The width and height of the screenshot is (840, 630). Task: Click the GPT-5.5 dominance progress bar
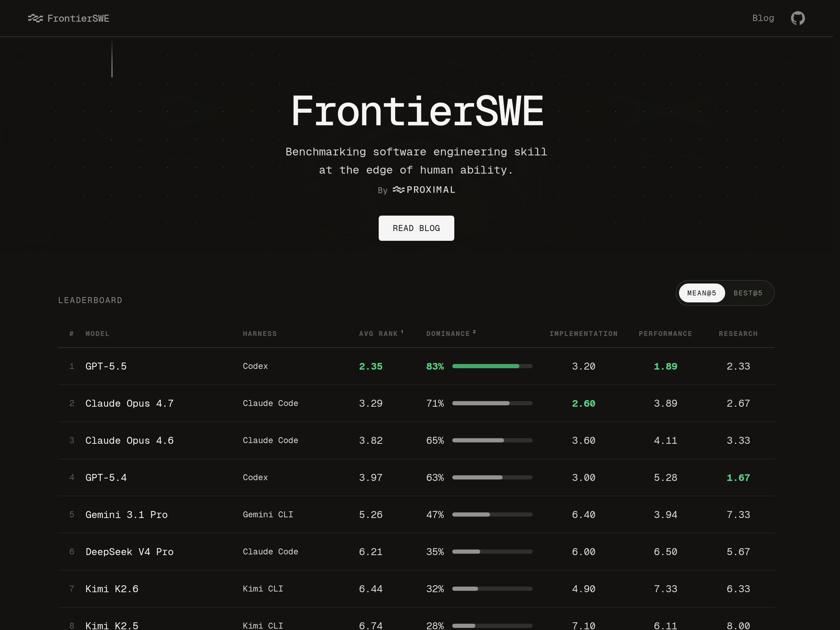click(492, 366)
